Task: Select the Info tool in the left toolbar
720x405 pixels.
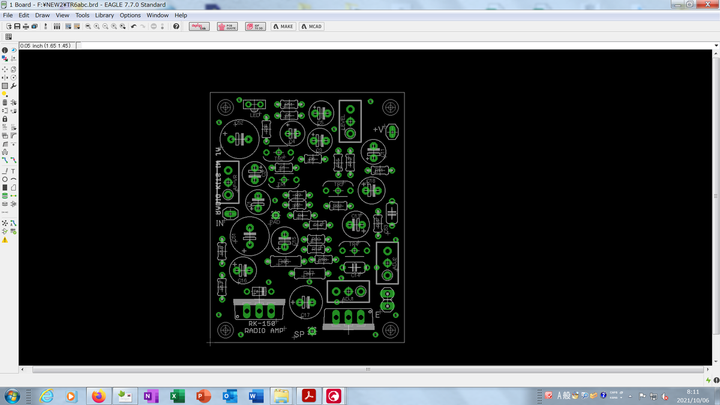Action: 4,51
